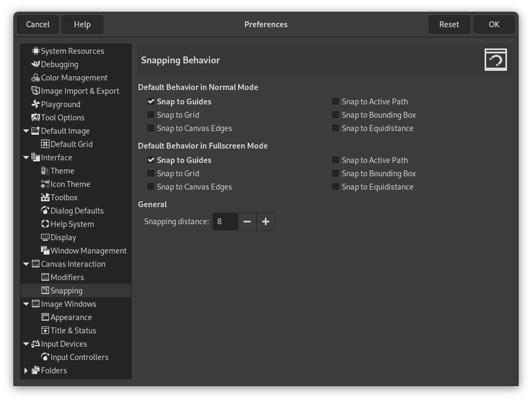Click the Default Grid icon
The image size is (532, 401).
coord(44,144)
